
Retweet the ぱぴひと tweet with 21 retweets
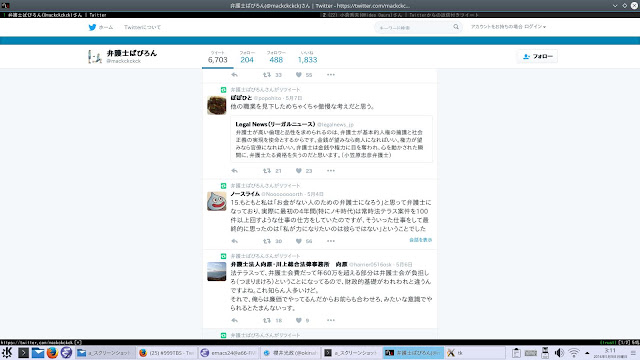tap(267, 171)
